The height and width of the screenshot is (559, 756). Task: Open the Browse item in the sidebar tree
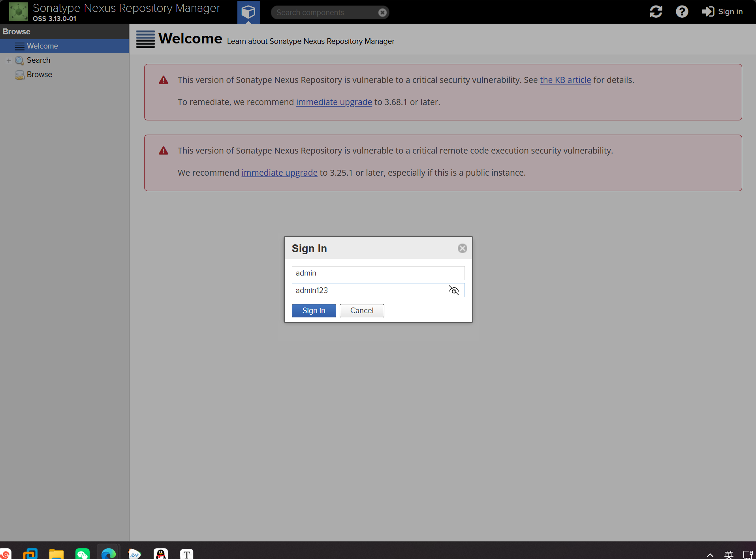[x=39, y=75]
